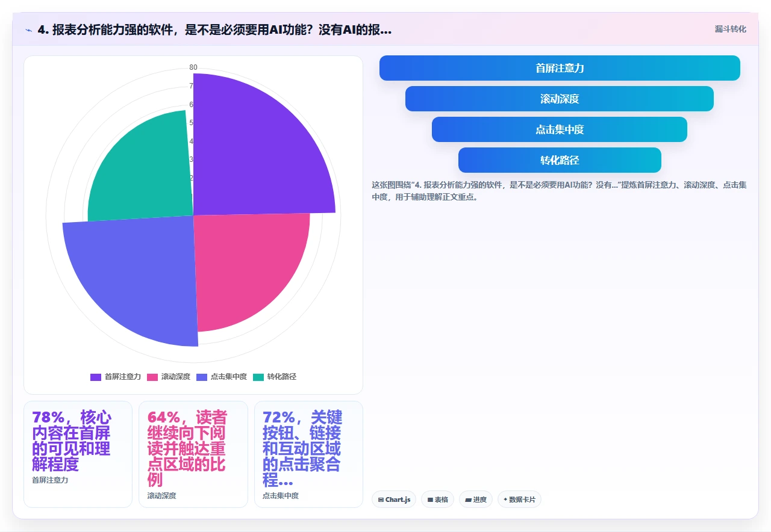Click the 数据卡片 tag
The width and height of the screenshot is (771, 532).
(x=519, y=500)
